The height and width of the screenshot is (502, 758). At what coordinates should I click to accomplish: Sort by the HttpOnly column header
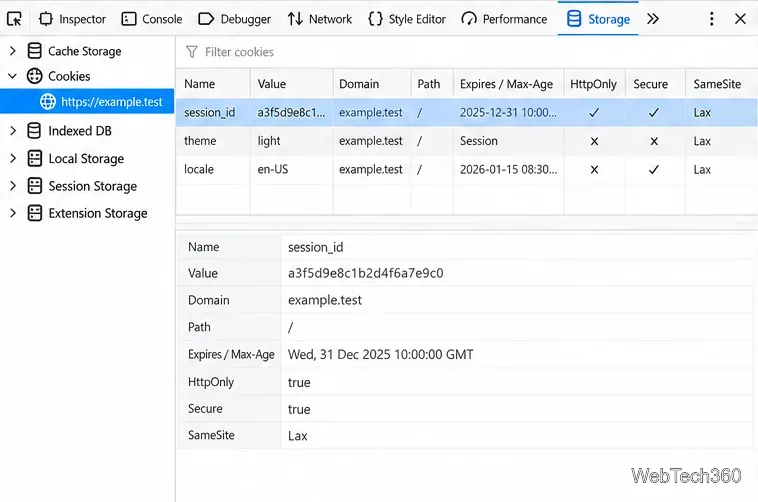595,84
